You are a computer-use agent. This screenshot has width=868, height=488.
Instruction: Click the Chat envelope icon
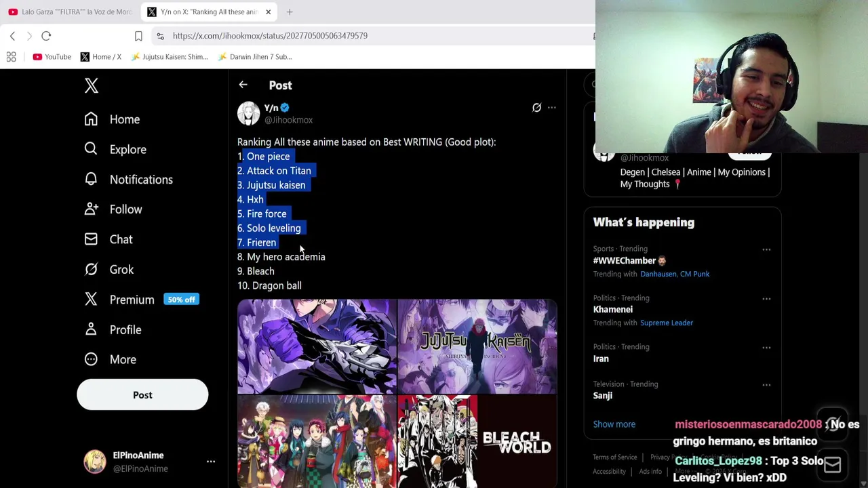[x=91, y=239]
